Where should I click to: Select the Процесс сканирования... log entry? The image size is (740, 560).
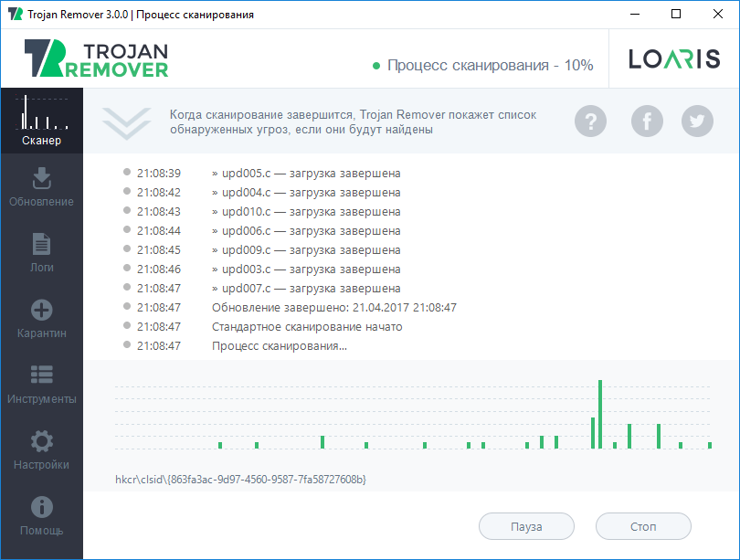coord(235,346)
